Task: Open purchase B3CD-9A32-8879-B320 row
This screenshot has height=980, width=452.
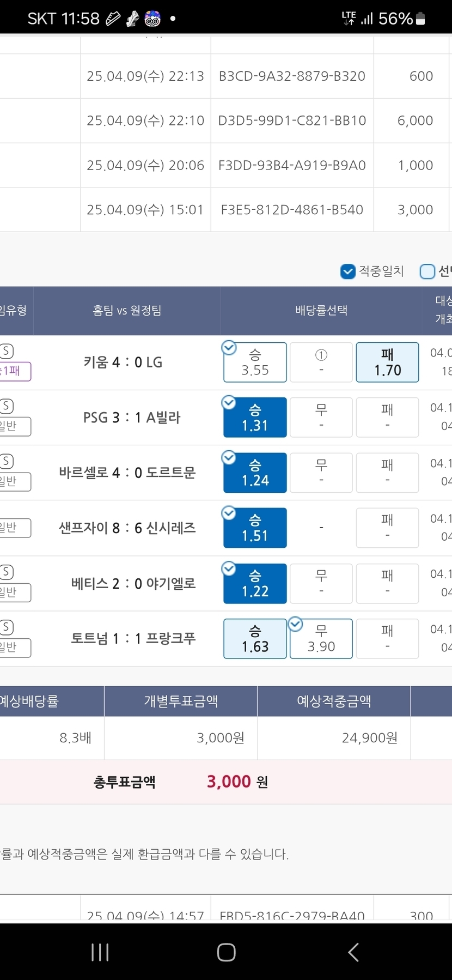Action: coord(292,76)
